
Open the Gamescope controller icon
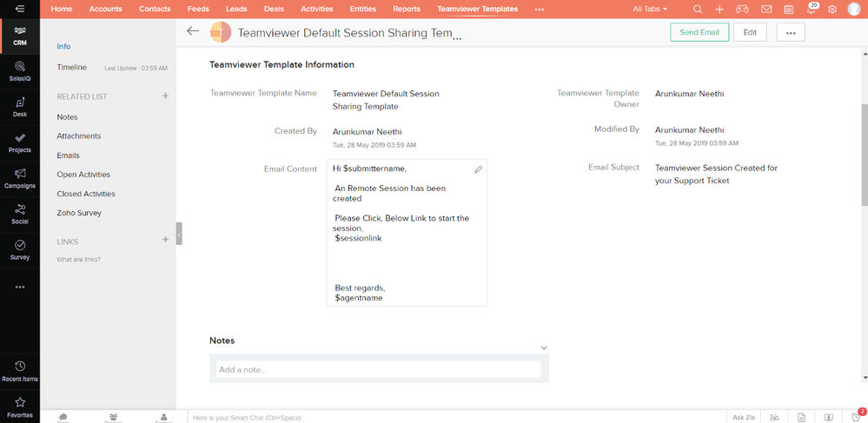click(x=742, y=9)
